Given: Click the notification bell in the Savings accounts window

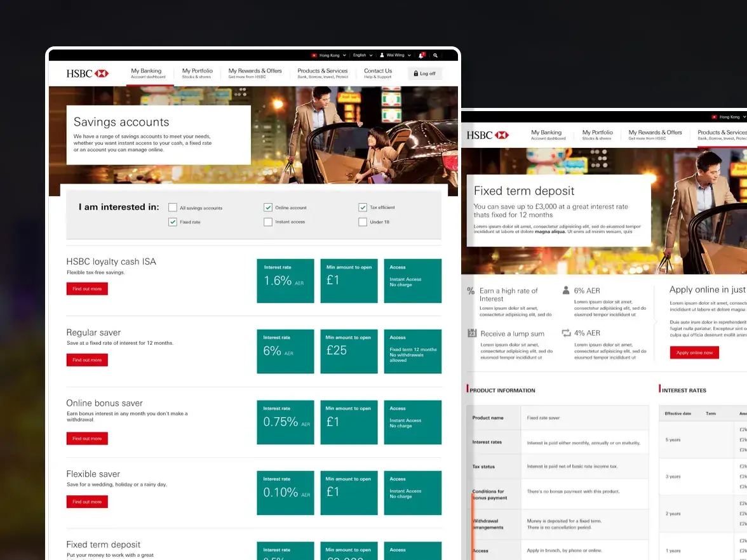Looking at the screenshot, I should coord(421,55).
